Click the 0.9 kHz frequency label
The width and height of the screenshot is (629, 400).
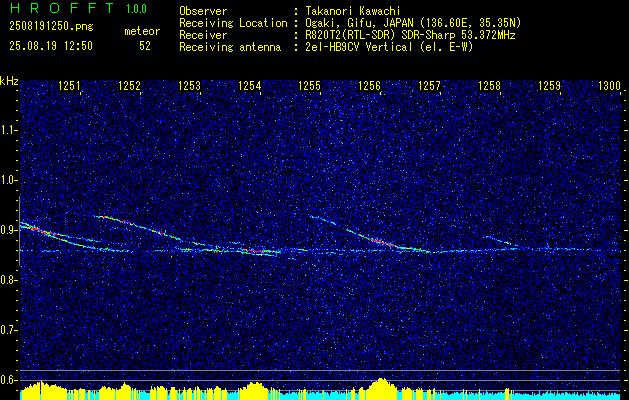[x=8, y=230]
